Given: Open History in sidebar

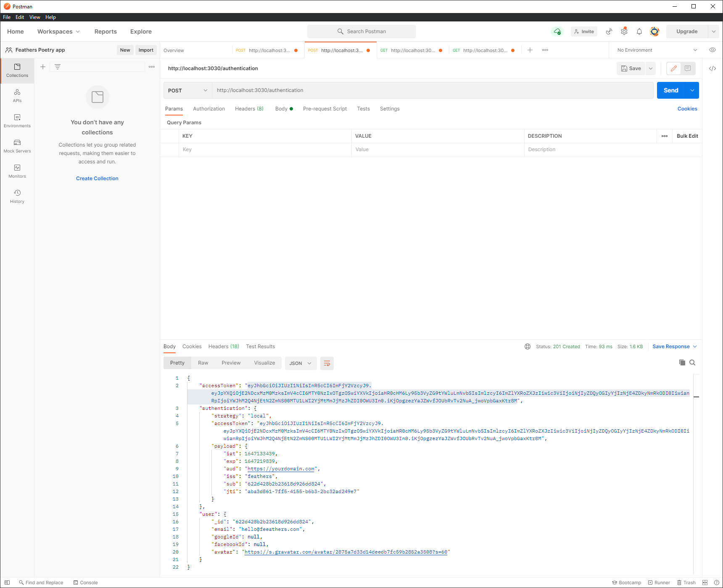Looking at the screenshot, I should [17, 197].
